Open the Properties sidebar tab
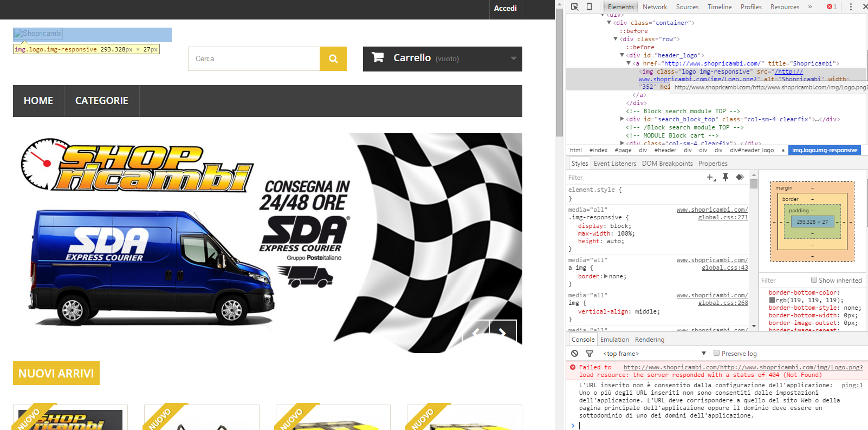Screen dimensions: 868x430 [713, 164]
